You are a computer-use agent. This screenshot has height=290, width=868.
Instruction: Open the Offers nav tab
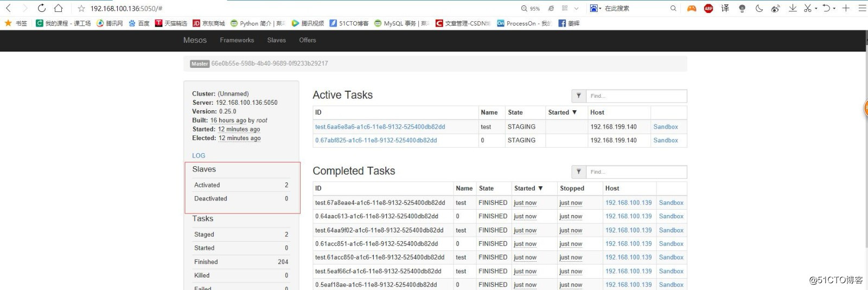(308, 40)
